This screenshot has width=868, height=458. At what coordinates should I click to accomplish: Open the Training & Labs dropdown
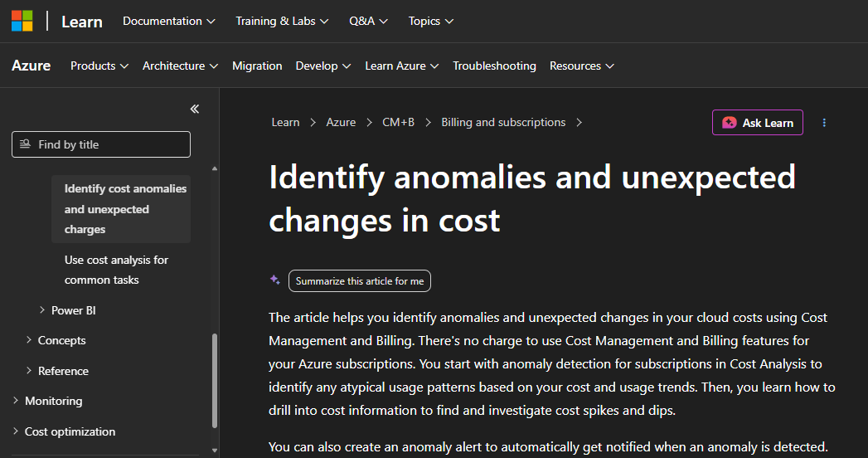[282, 21]
